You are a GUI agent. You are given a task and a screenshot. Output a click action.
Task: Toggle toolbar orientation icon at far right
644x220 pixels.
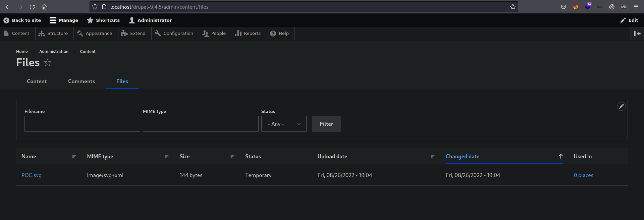pyautogui.click(x=637, y=34)
